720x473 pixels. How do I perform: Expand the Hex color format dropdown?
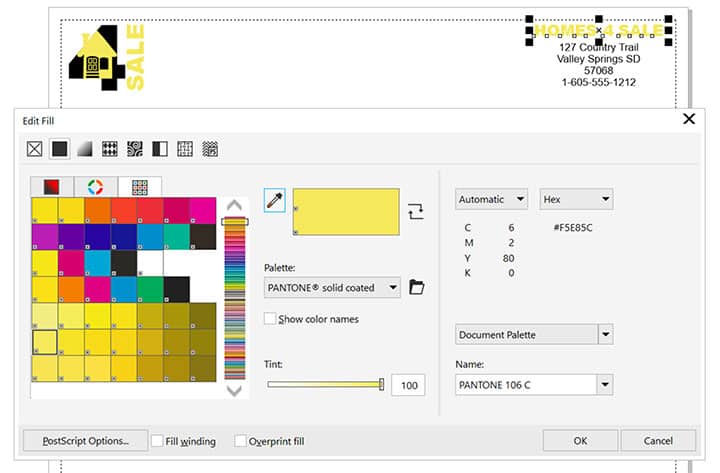(x=576, y=199)
